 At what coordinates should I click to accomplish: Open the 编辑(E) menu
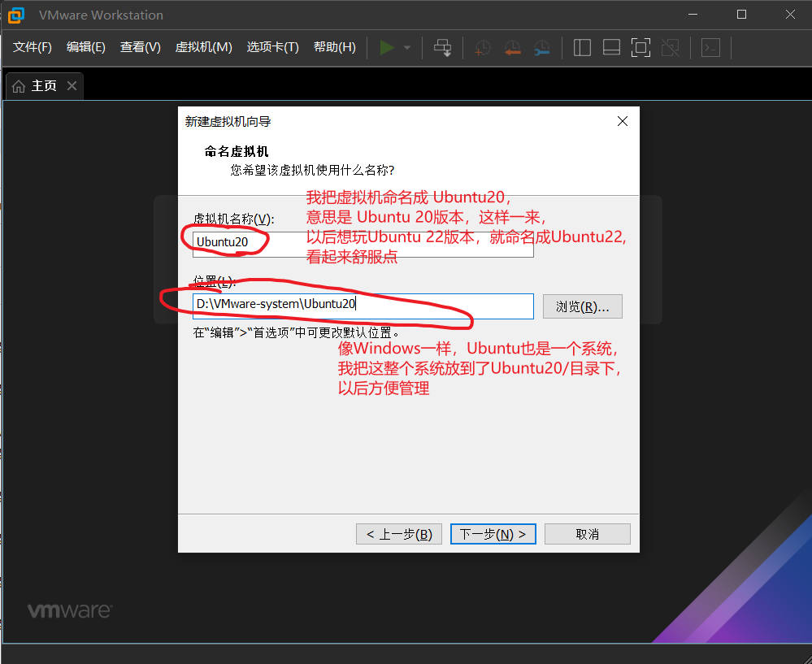tap(86, 47)
